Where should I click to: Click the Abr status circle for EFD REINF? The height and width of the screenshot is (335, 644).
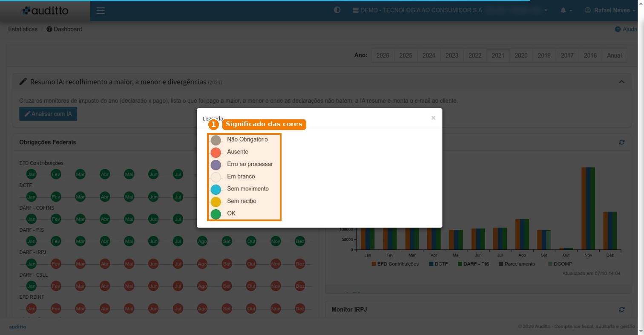105,308
